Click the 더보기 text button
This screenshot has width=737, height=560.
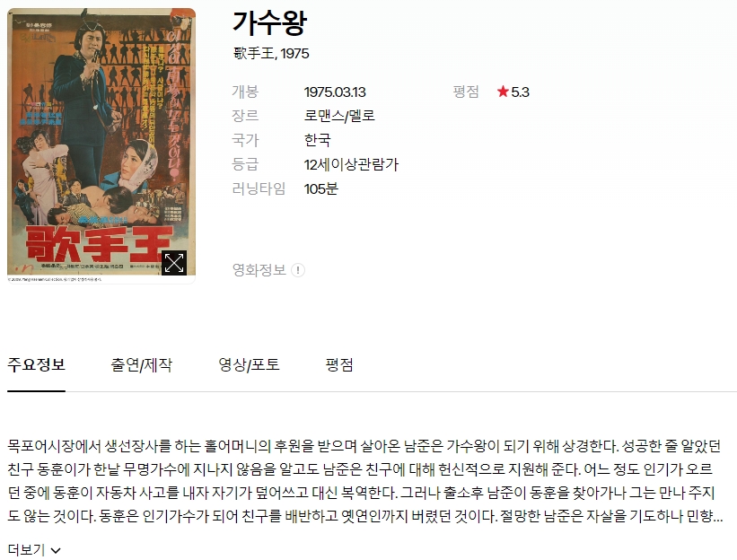[x=26, y=549]
